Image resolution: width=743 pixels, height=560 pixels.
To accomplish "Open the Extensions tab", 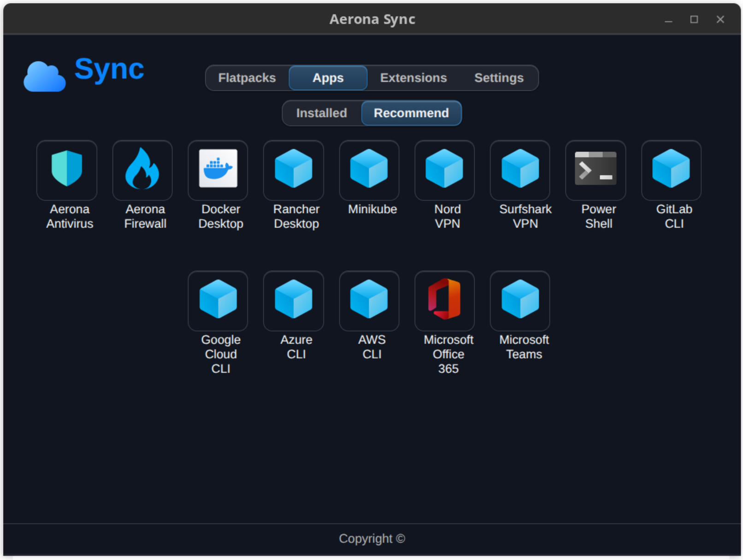I will [x=413, y=78].
